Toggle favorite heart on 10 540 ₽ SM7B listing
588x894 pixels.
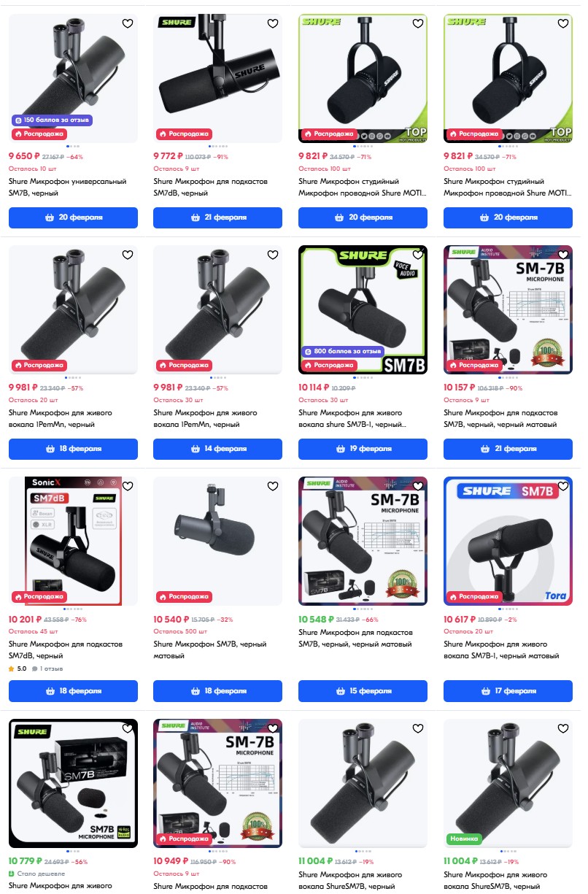[273, 486]
